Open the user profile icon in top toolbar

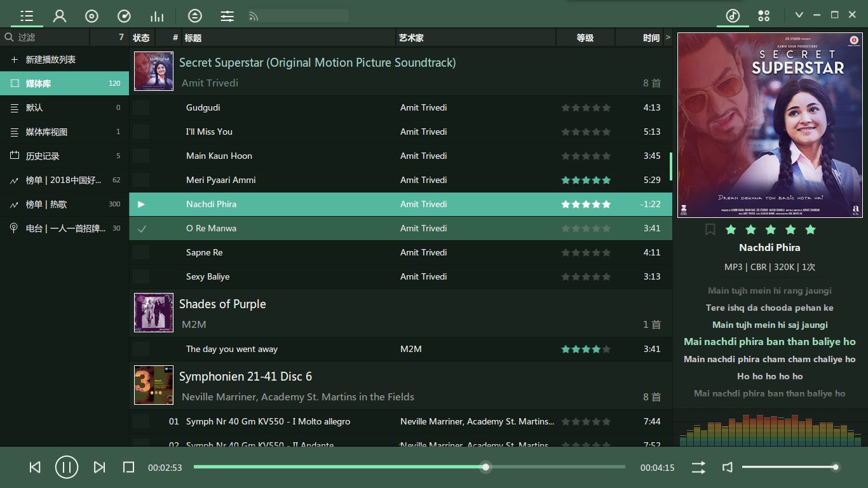coord(60,16)
